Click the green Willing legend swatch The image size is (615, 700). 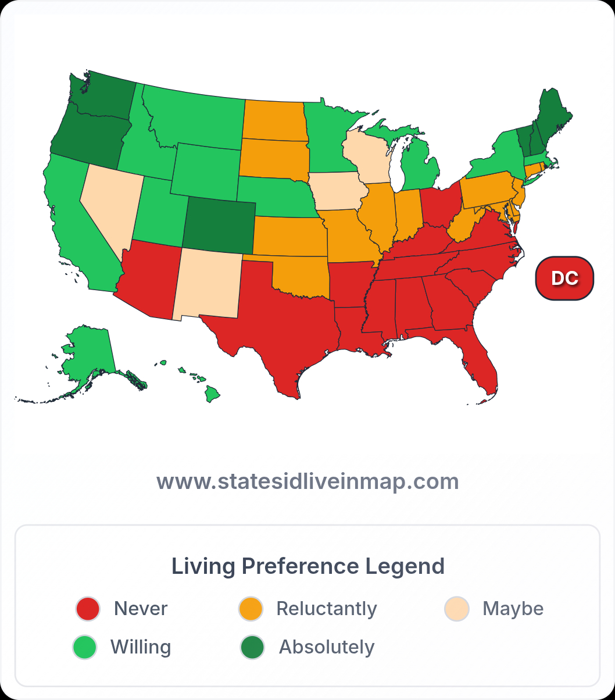click(x=85, y=647)
